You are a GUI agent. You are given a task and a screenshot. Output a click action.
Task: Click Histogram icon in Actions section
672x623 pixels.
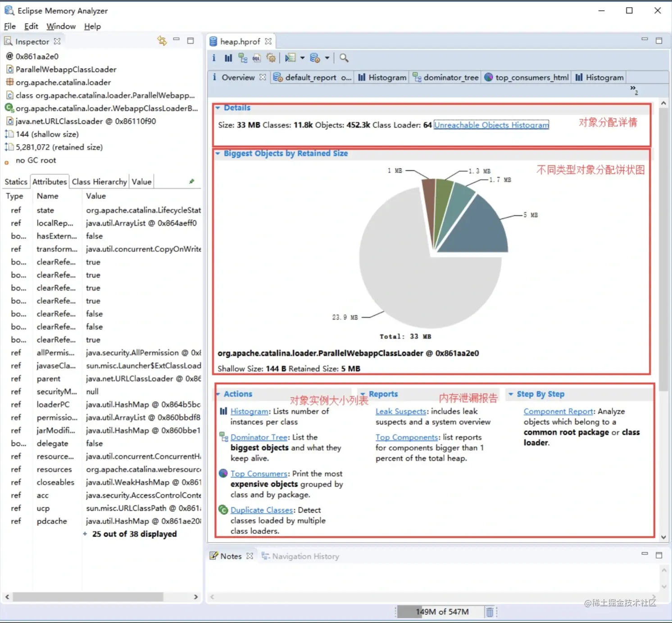(x=223, y=411)
